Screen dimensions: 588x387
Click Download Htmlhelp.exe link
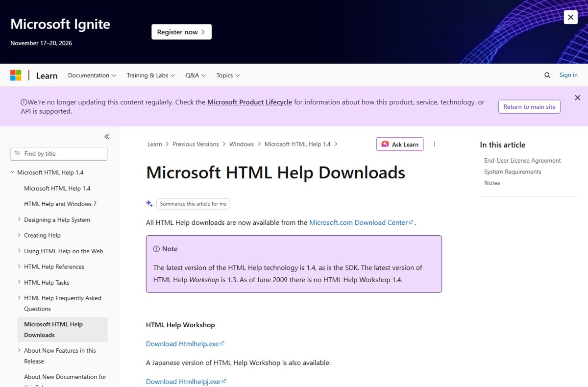(185, 344)
